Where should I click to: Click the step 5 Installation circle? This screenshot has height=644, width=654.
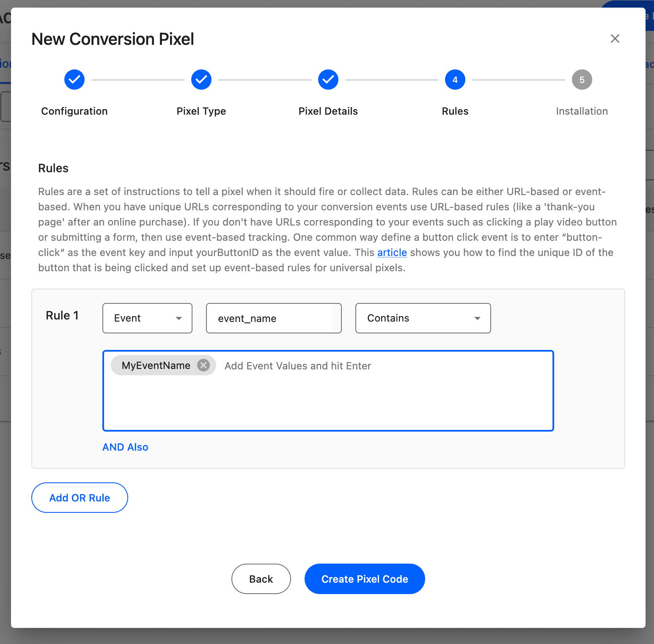582,80
